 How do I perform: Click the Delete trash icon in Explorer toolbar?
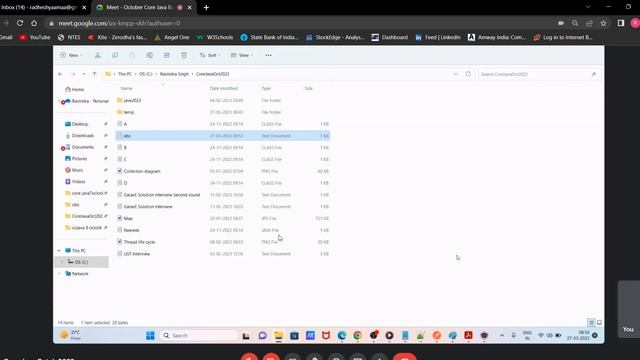click(184, 55)
